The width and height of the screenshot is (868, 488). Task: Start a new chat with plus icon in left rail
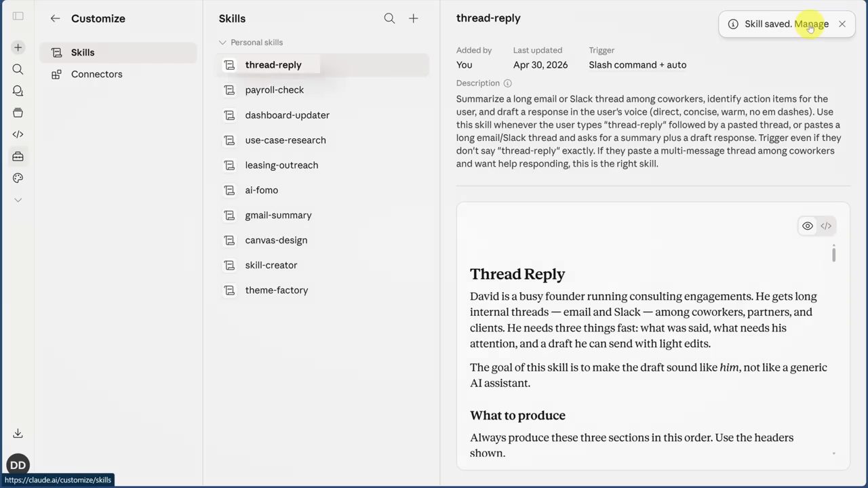tap(18, 47)
